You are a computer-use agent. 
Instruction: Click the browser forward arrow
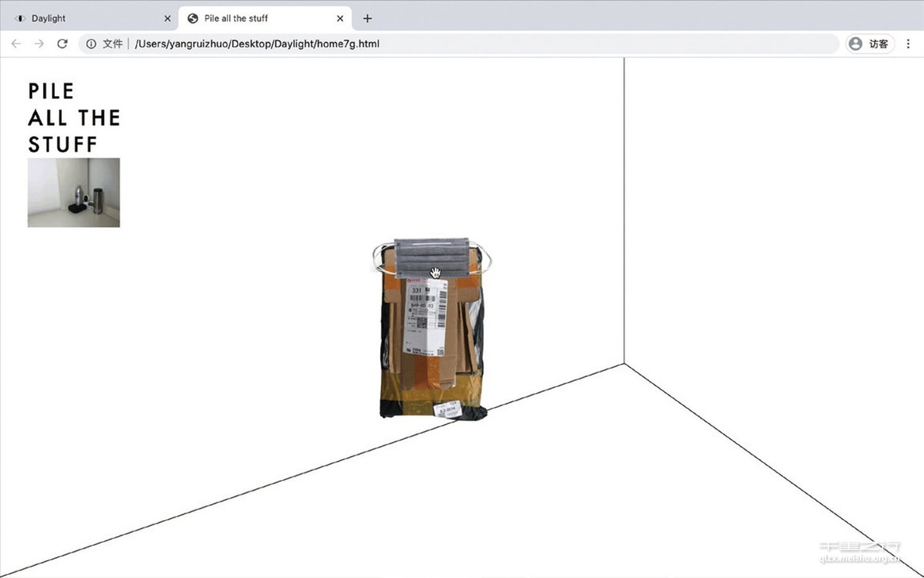tap(39, 44)
